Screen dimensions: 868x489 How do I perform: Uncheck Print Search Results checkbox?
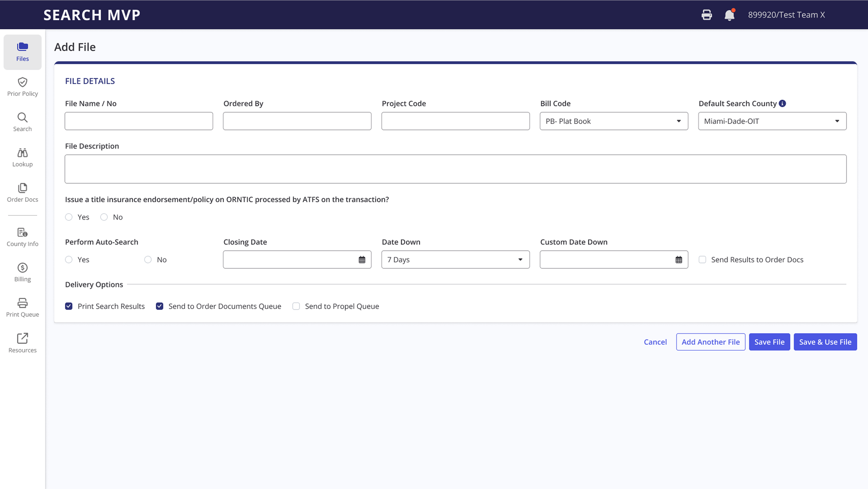tap(69, 306)
